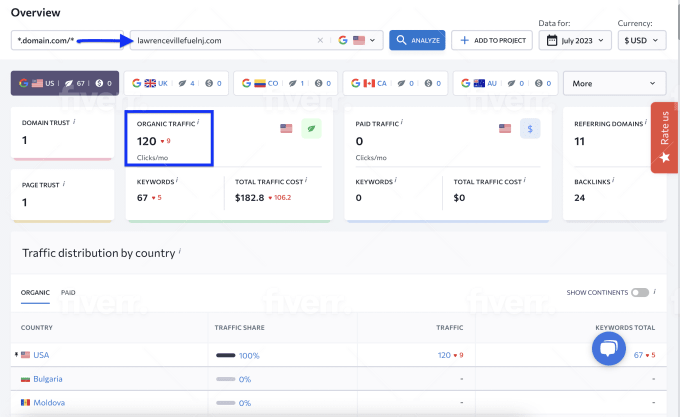
Task: Click the Moldova 0% traffic share bar
Action: (x=226, y=403)
